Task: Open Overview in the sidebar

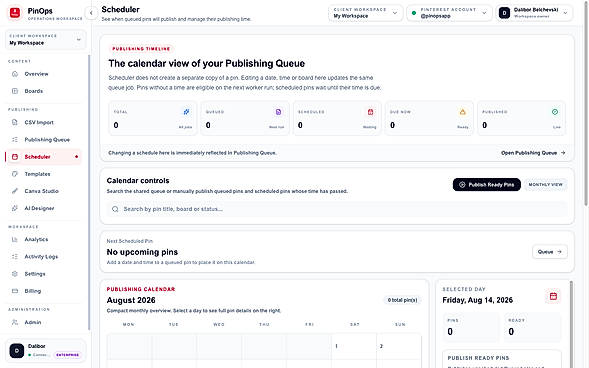Action: [43, 74]
